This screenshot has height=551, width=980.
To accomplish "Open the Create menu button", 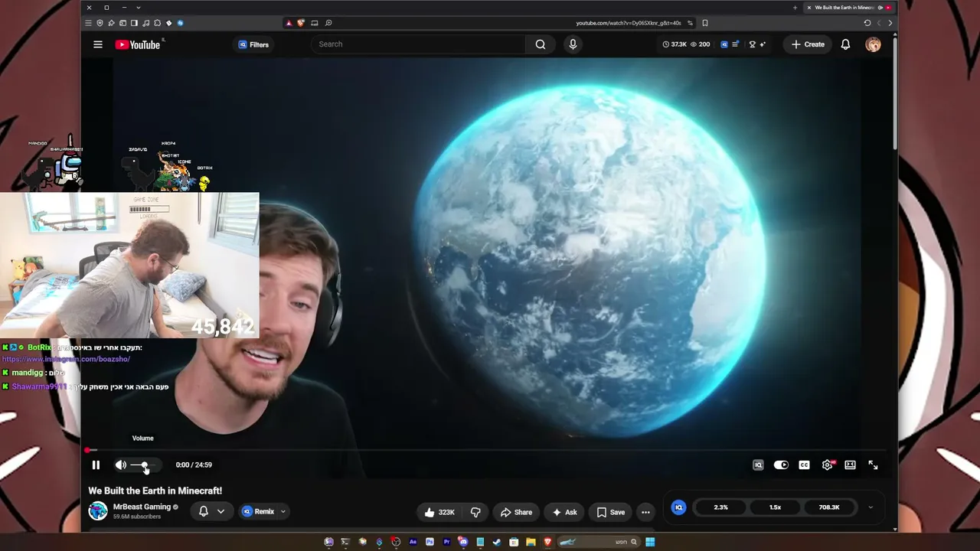I will (x=808, y=44).
